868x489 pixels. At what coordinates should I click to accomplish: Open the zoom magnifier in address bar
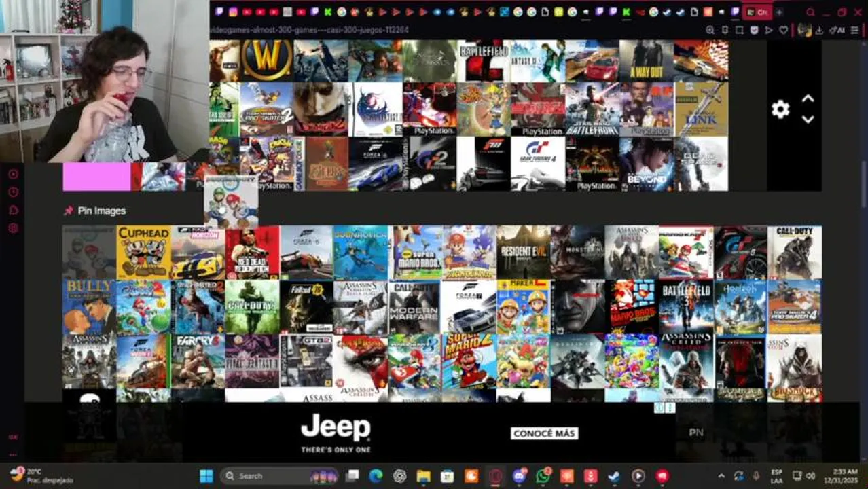pyautogui.click(x=710, y=30)
